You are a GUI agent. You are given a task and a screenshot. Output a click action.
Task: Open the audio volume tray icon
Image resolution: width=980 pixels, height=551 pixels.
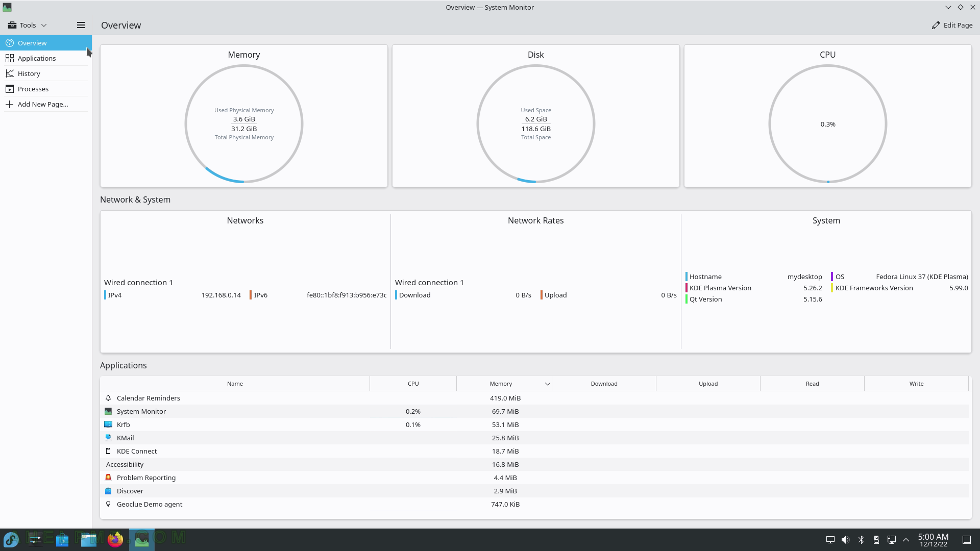tap(846, 540)
